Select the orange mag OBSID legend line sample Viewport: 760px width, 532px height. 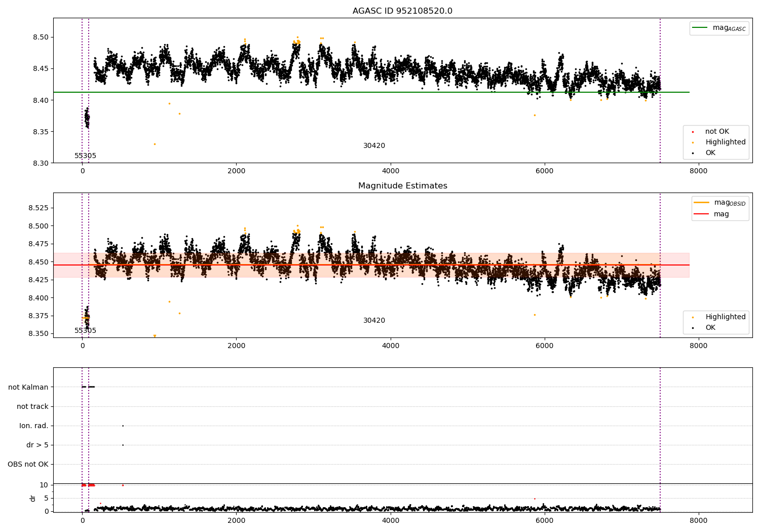702,203
